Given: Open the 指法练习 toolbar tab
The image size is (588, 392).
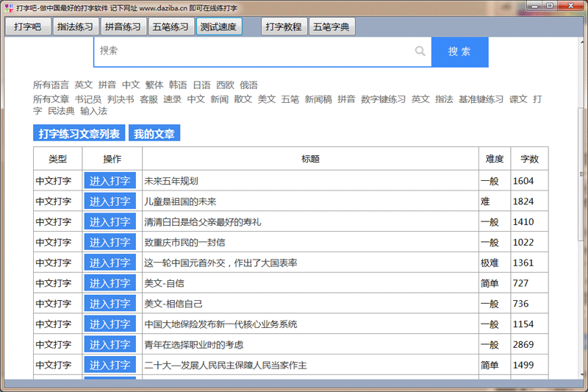Looking at the screenshot, I should point(75,27).
